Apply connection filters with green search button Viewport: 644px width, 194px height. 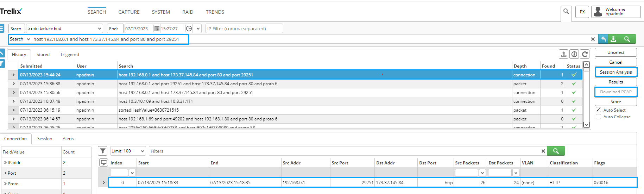pyautogui.click(x=556, y=151)
